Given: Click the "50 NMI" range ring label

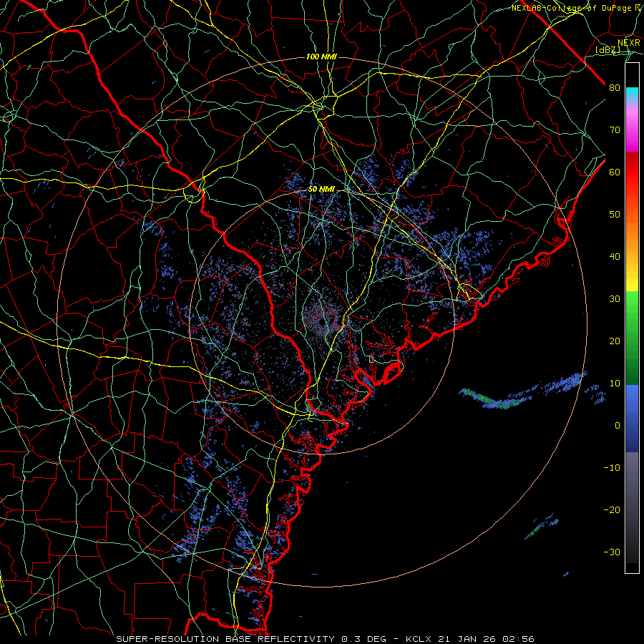Looking at the screenshot, I should [x=321, y=189].
